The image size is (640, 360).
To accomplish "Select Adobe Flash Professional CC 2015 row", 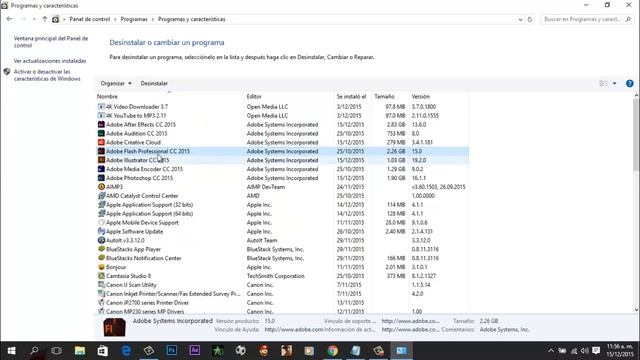I will pyautogui.click(x=282, y=151).
